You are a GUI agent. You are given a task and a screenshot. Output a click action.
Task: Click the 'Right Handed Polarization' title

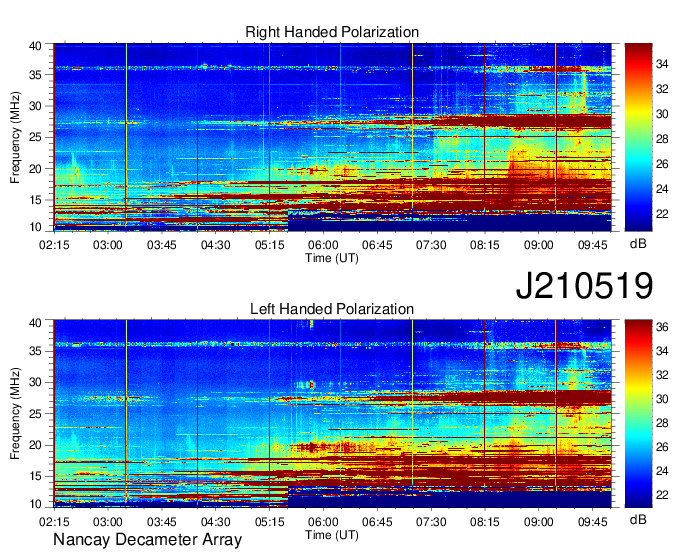[332, 32]
